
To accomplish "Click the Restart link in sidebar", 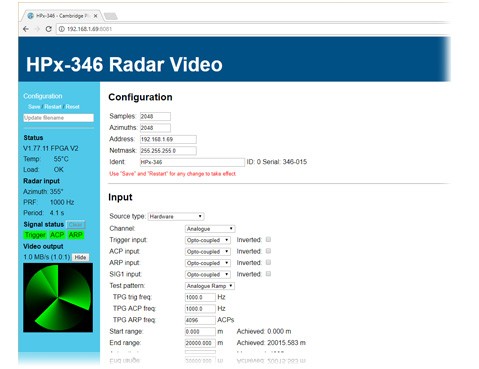I will click(53, 107).
